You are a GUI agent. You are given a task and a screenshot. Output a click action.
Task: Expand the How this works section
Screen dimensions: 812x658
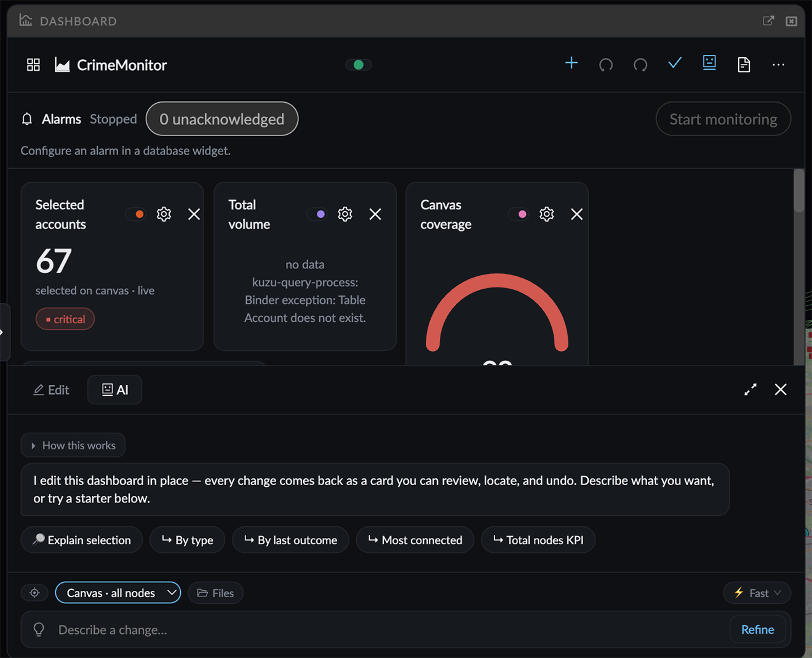coord(73,445)
